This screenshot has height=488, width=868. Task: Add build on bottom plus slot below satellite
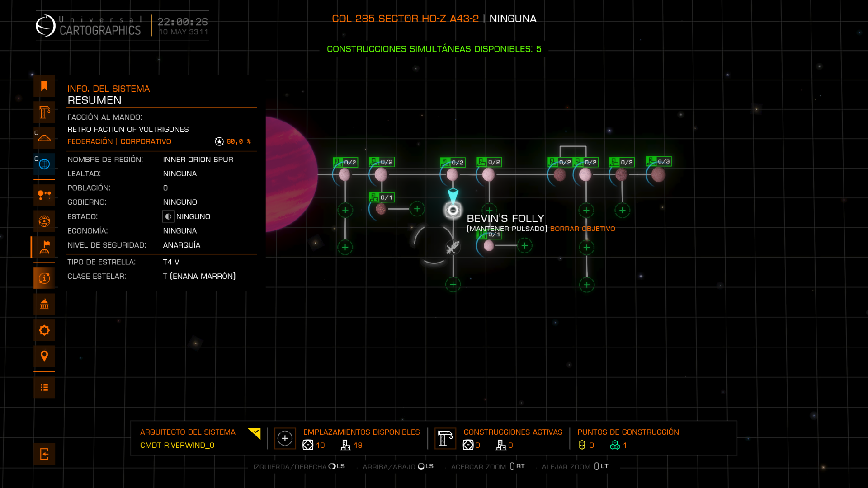tap(453, 285)
